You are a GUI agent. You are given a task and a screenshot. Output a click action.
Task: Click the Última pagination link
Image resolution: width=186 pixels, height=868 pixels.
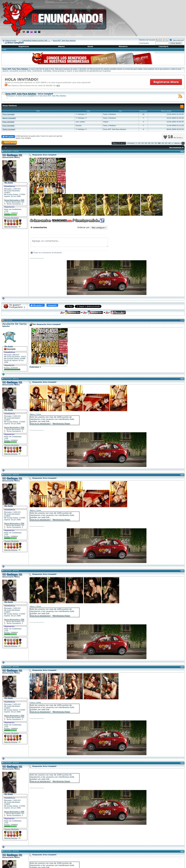[x=178, y=143]
